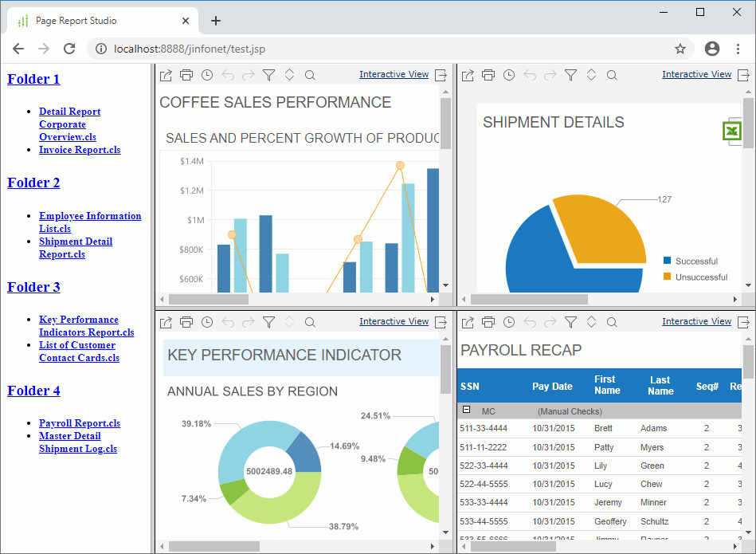Image resolution: width=756 pixels, height=554 pixels.
Task: Click the Excel export icon in Shipment Details
Action: pyautogui.click(x=731, y=131)
